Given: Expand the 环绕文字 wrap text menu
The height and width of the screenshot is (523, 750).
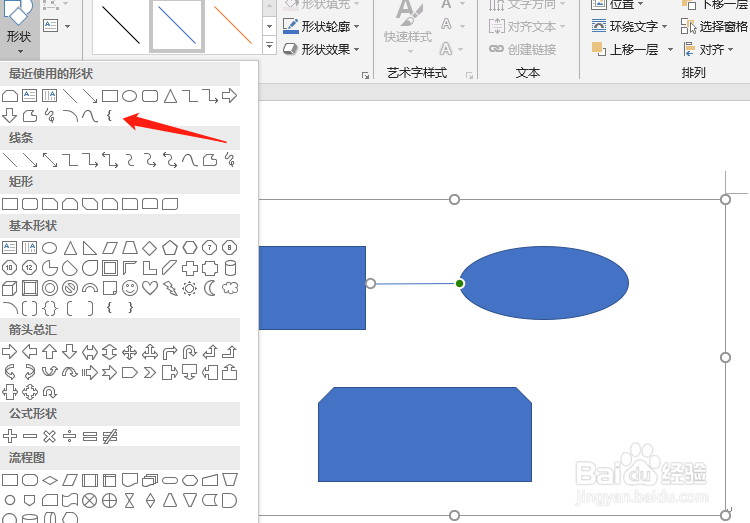Looking at the screenshot, I should 630,27.
